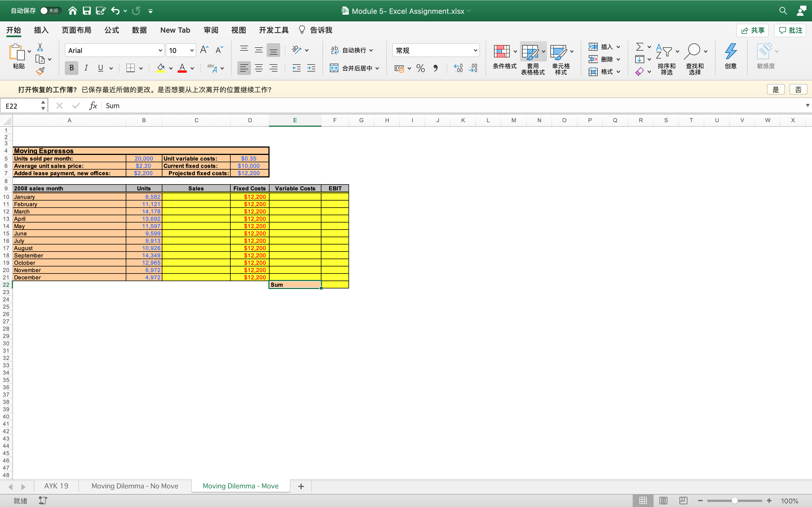This screenshot has width=812, height=507.
Task: Toggle underline formatting
Action: (101, 68)
